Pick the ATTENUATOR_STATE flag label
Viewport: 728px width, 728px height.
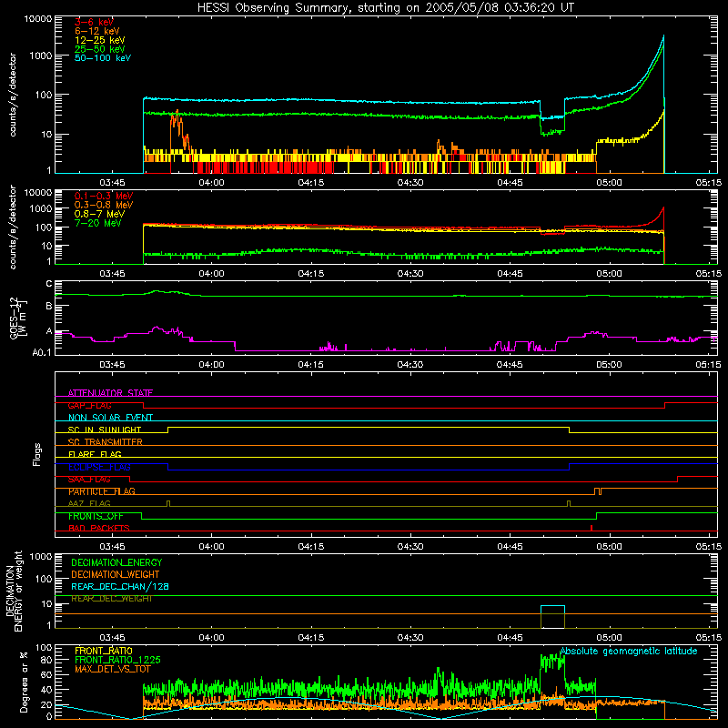tap(110, 393)
